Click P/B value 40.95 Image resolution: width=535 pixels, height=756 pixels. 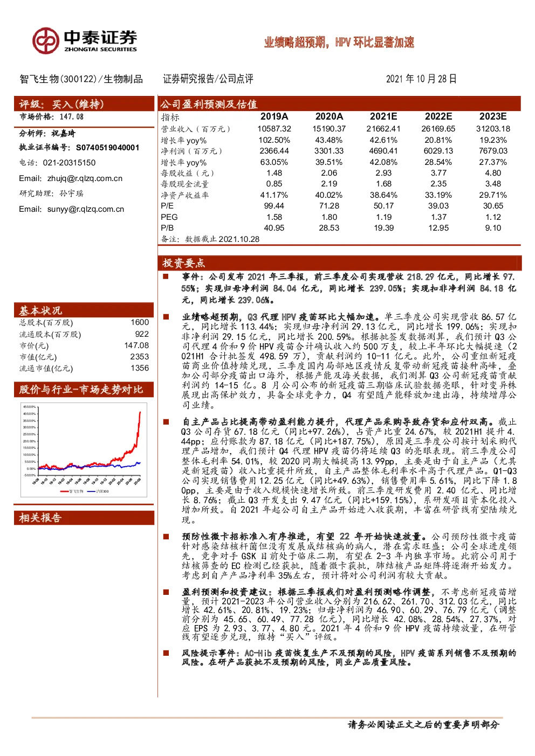(x=274, y=228)
